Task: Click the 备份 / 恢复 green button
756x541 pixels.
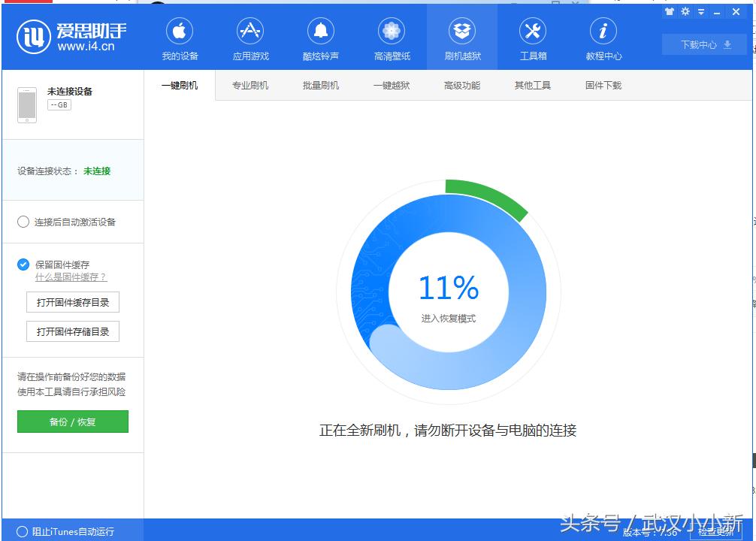Action: pyautogui.click(x=72, y=422)
